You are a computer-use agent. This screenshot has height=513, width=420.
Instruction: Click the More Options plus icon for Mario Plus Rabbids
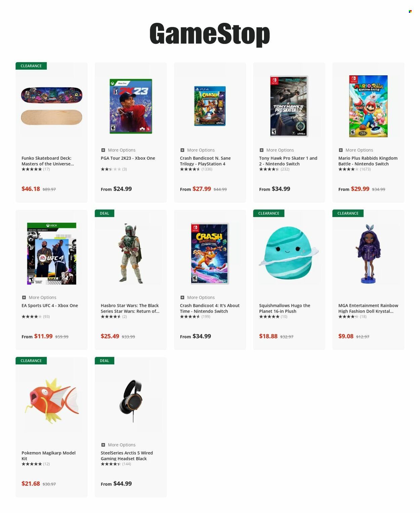coord(341,150)
